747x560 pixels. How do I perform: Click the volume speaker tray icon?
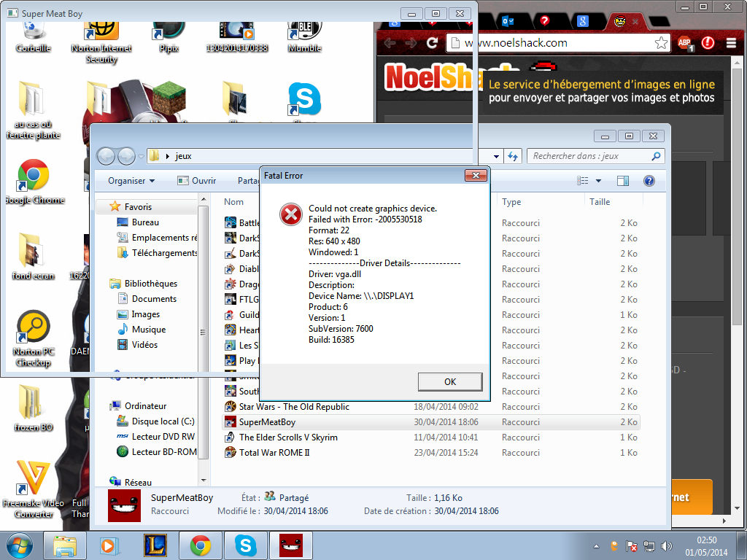(667, 546)
